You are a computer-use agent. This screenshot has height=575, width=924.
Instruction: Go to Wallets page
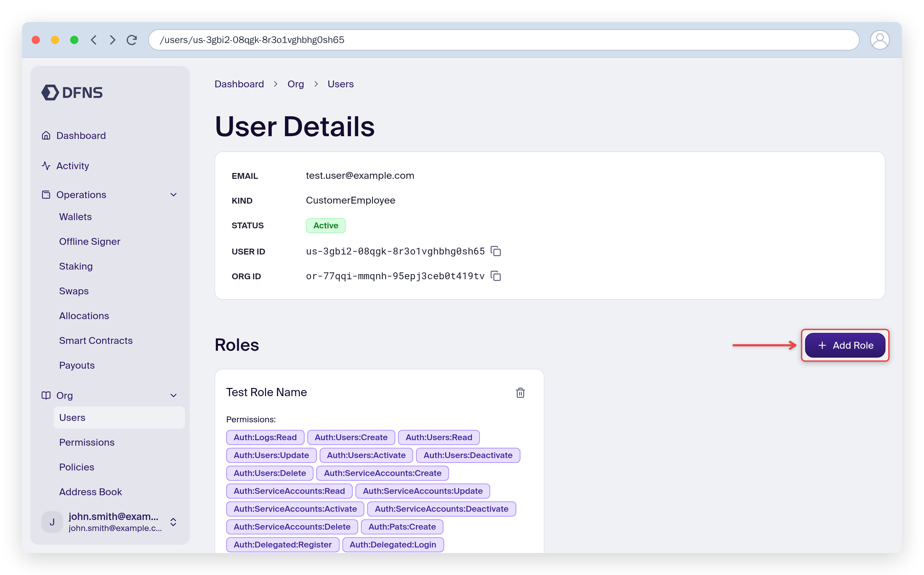point(75,217)
